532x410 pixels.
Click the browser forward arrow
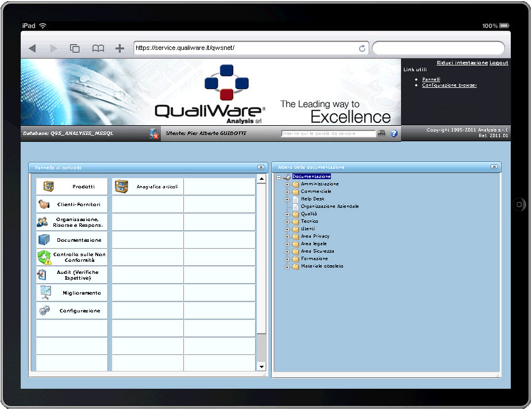[53, 48]
